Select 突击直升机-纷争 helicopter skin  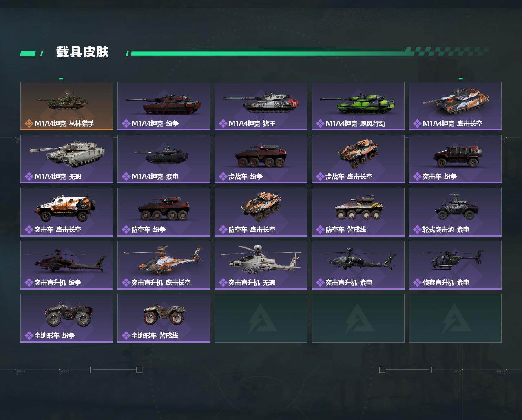click(x=67, y=265)
